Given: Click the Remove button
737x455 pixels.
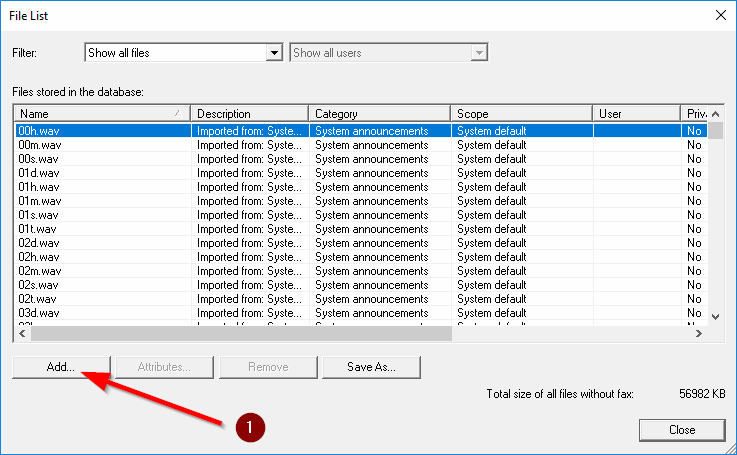Looking at the screenshot, I should [268, 367].
